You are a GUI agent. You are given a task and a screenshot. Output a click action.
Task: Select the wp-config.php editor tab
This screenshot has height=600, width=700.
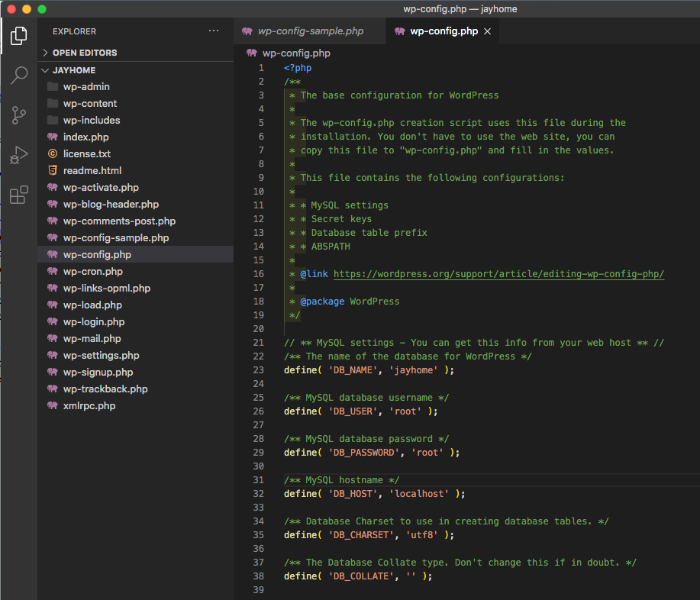pyautogui.click(x=444, y=31)
